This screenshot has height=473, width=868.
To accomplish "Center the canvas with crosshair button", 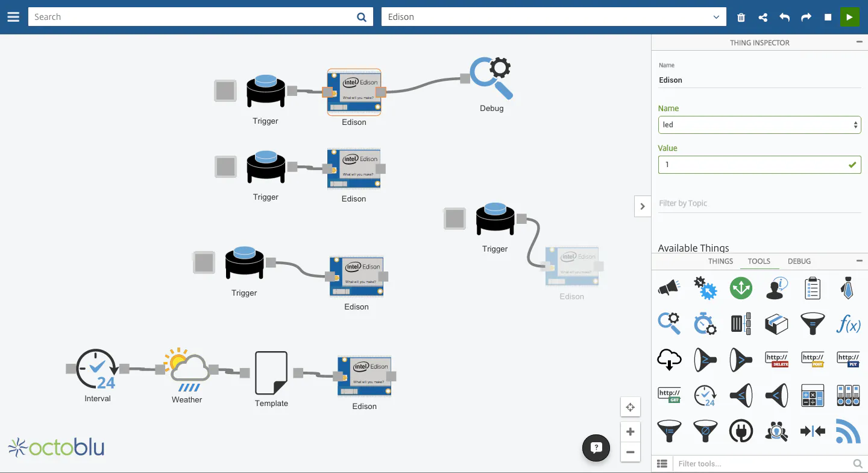I will (631, 407).
